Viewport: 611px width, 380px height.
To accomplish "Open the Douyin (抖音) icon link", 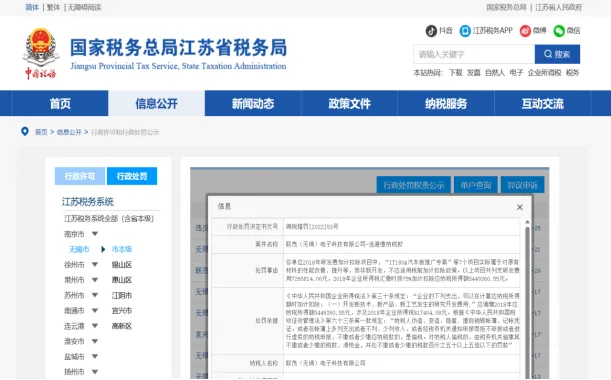I will click(x=431, y=30).
